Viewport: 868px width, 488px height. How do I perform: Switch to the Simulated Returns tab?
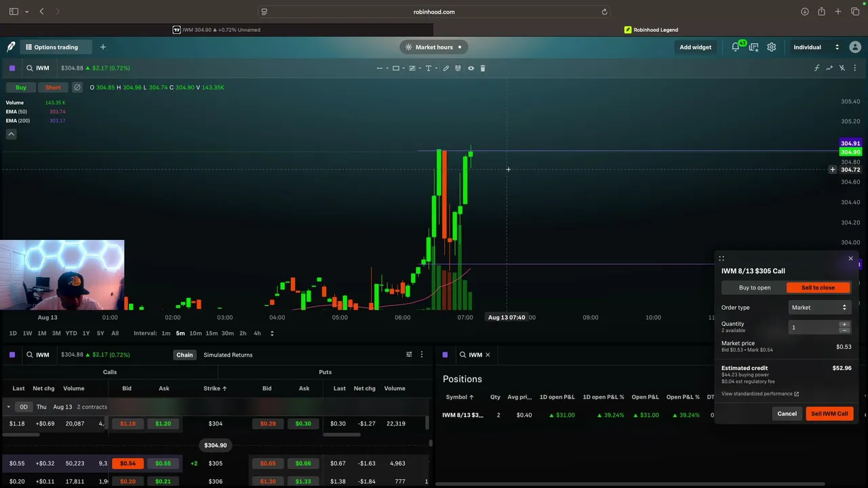click(x=228, y=354)
